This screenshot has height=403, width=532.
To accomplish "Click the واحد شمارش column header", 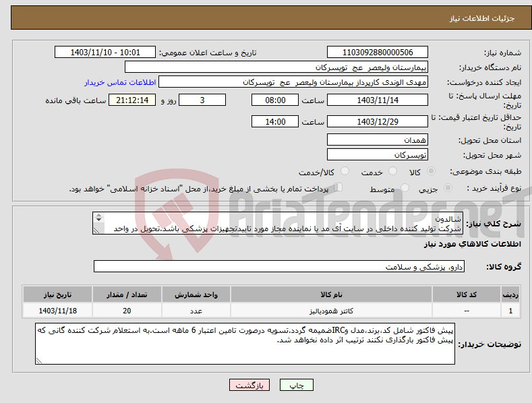I will click(x=196, y=294).
